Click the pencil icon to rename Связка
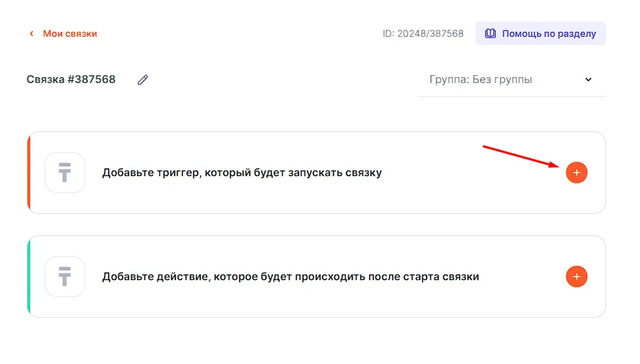640x364 pixels. 143,80
